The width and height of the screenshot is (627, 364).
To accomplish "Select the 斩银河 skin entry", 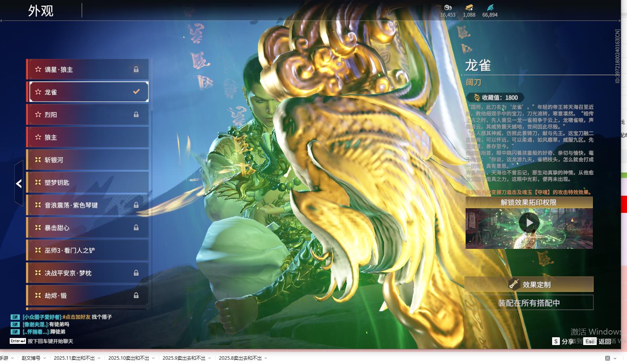I will coord(88,160).
